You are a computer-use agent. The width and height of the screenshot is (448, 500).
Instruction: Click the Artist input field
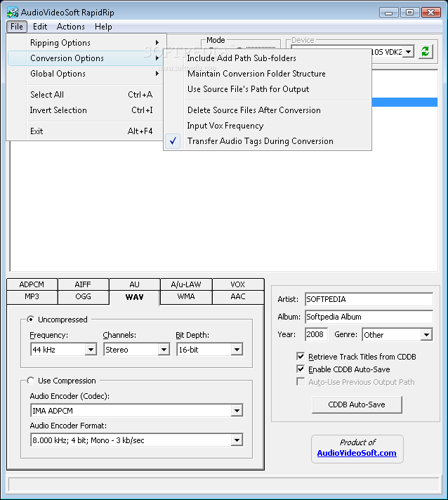369,299
